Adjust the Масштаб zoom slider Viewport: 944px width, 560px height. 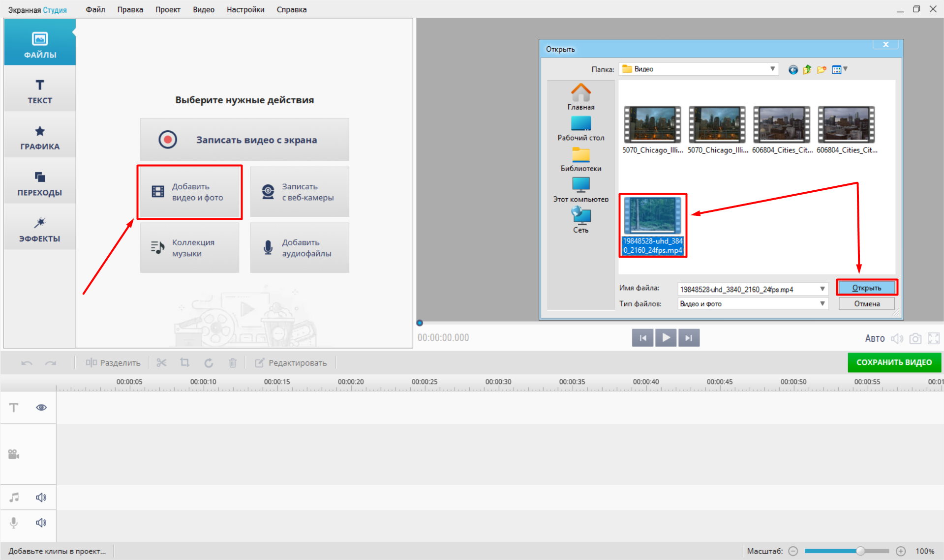860,551
